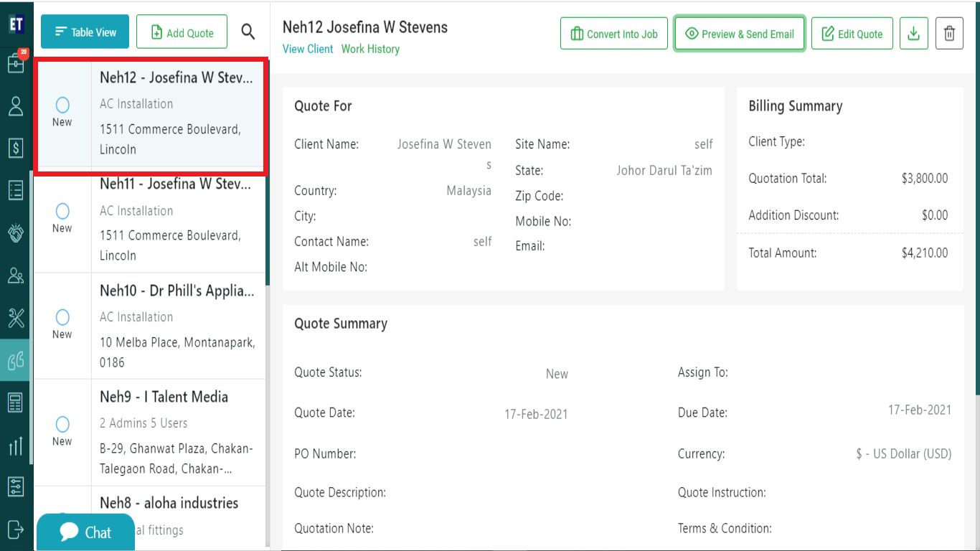Click the Terms & Condition label

(x=725, y=529)
